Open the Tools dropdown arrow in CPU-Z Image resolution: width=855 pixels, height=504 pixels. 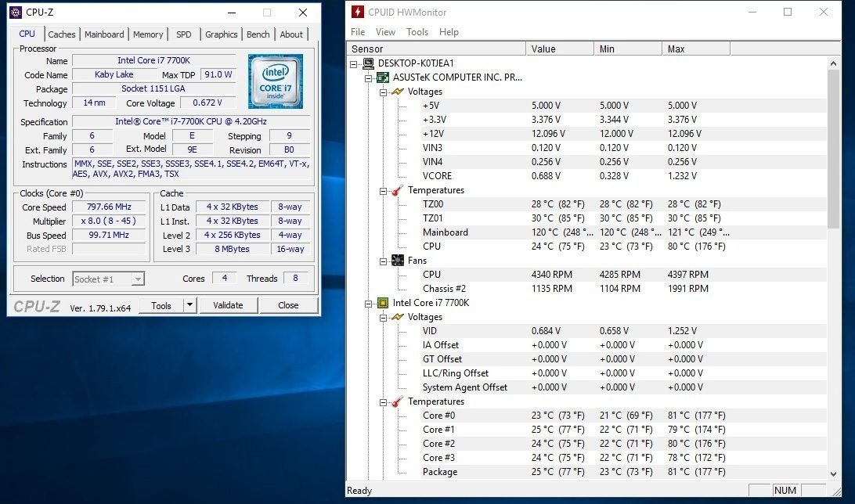(189, 305)
